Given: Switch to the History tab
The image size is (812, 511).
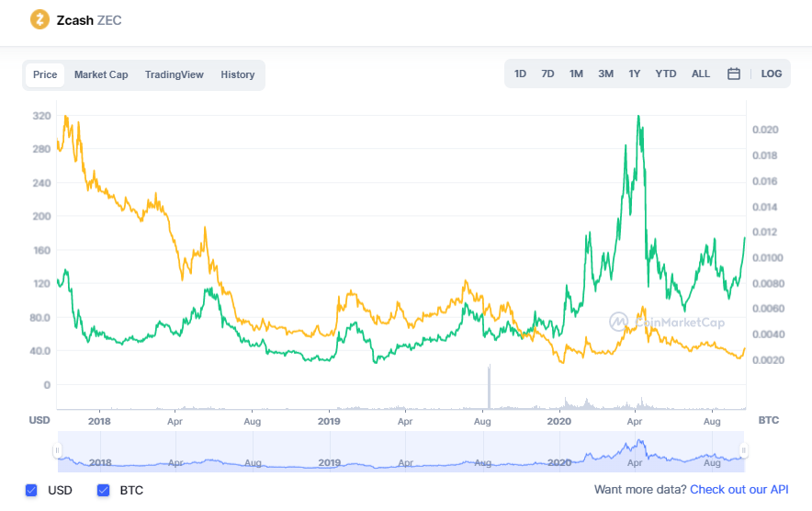Looking at the screenshot, I should 238,74.
